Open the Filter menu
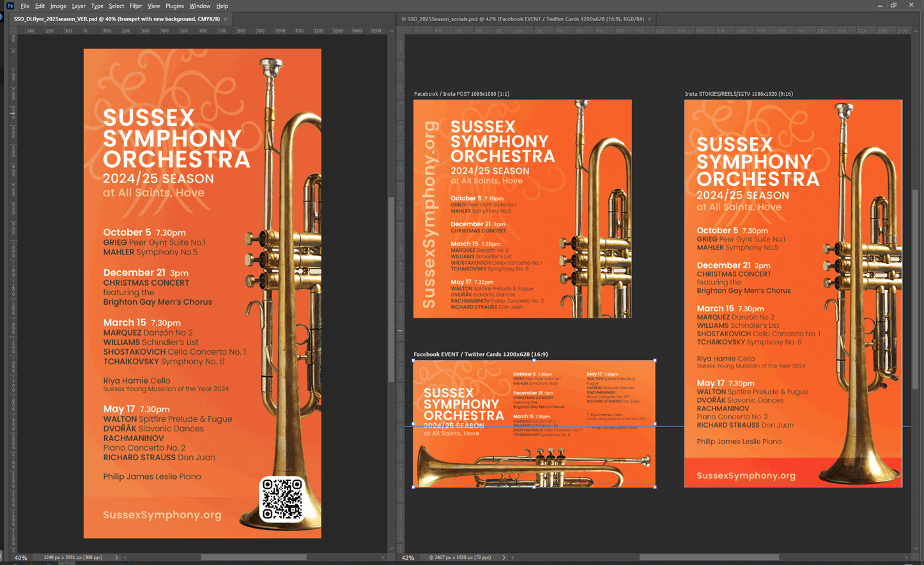The width and height of the screenshot is (924, 565). pyautogui.click(x=135, y=6)
